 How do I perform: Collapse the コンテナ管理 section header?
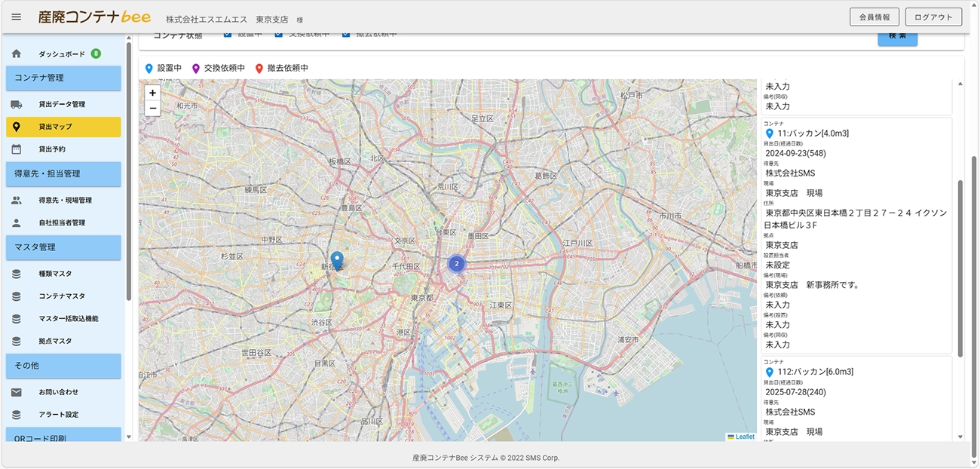pyautogui.click(x=63, y=78)
